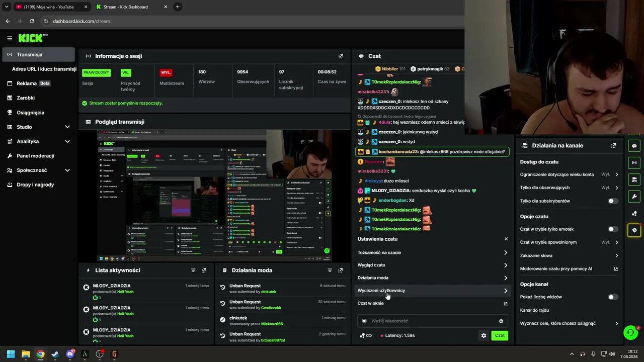Open Działania moda filter options
The height and width of the screenshot is (362, 644).
pyautogui.click(x=330, y=270)
